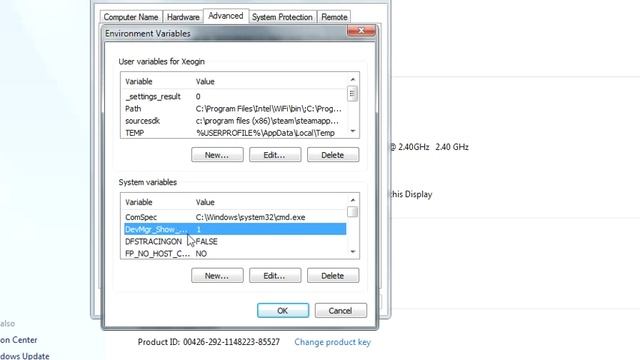This screenshot has height=360, width=640.
Task: Select the FP_NO_HOST_C system variable
Action: [234, 253]
